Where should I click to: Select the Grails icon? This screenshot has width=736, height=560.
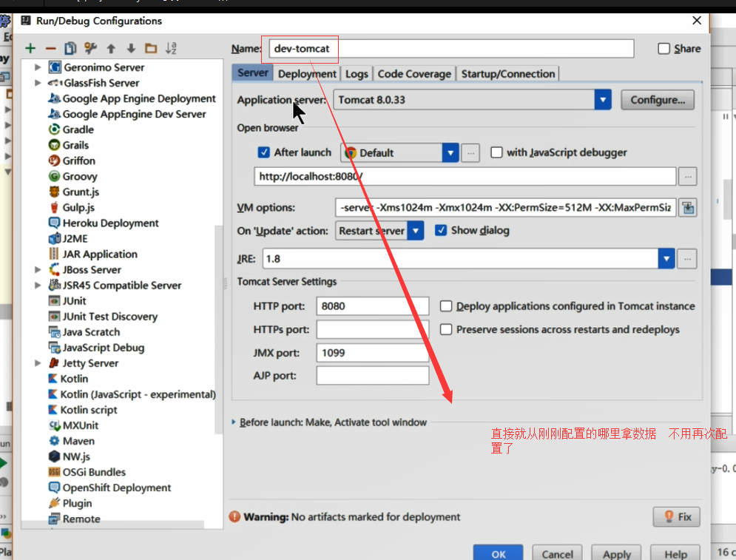point(55,144)
